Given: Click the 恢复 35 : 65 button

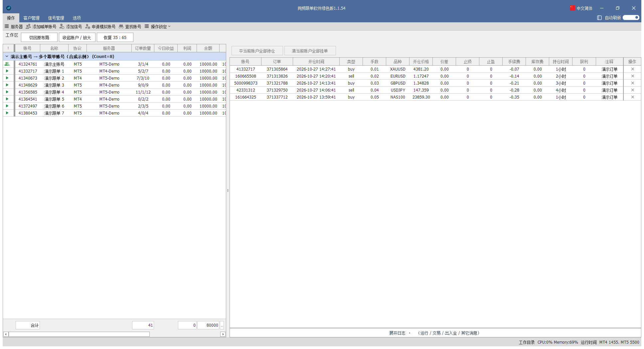Looking at the screenshot, I should (115, 38).
